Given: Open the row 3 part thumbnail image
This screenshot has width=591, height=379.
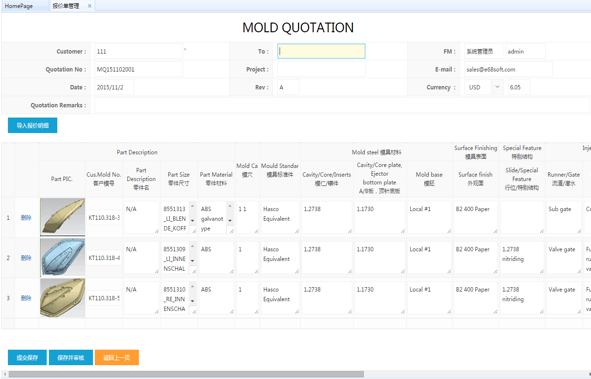Looking at the screenshot, I should point(62,298).
